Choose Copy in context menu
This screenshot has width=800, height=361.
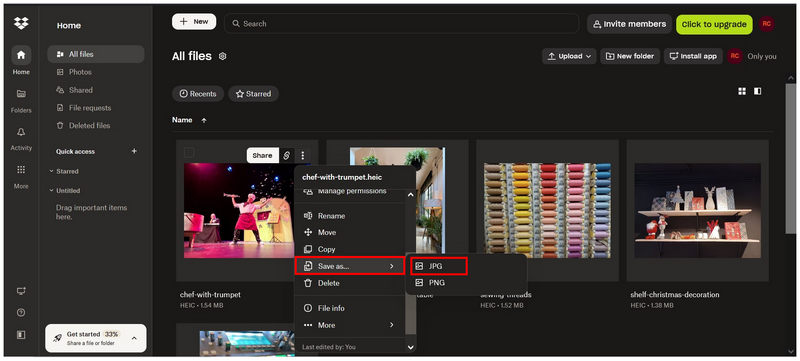click(350, 249)
